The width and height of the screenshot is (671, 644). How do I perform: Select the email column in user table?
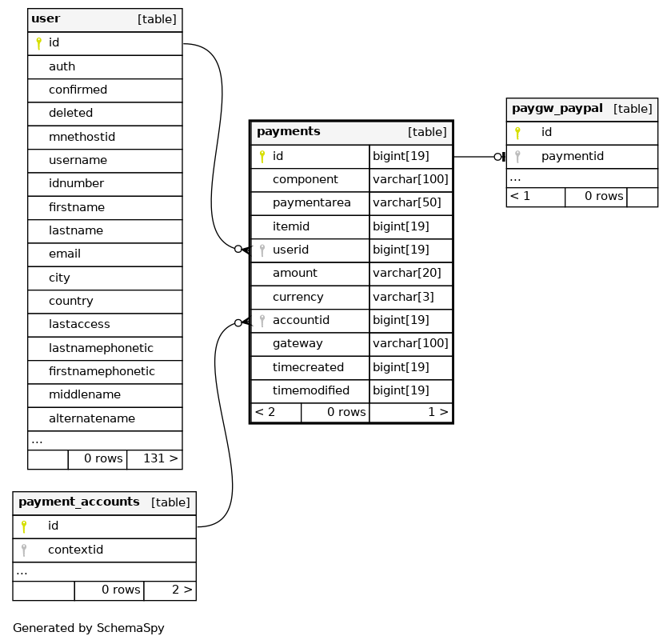[x=65, y=254]
